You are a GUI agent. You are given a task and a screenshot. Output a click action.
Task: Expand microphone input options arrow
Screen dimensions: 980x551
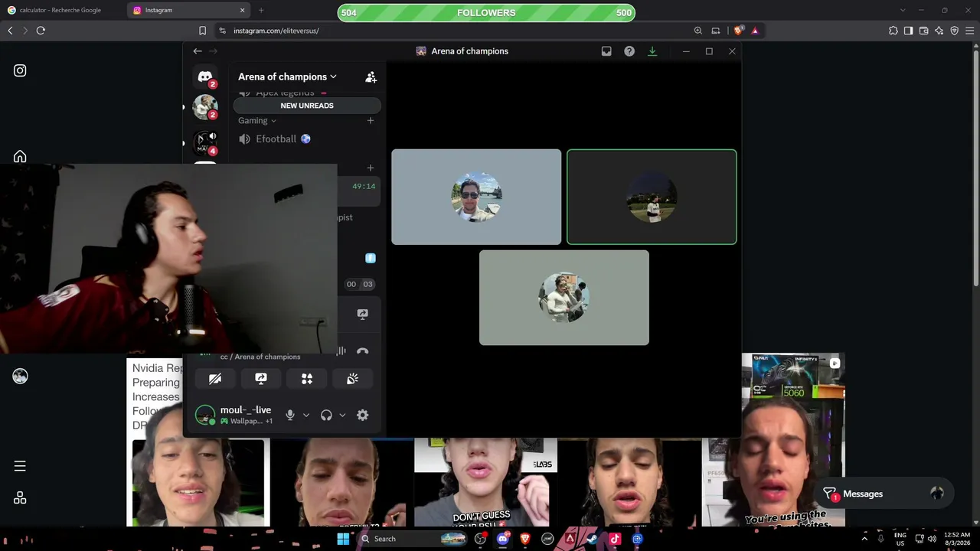click(x=306, y=416)
